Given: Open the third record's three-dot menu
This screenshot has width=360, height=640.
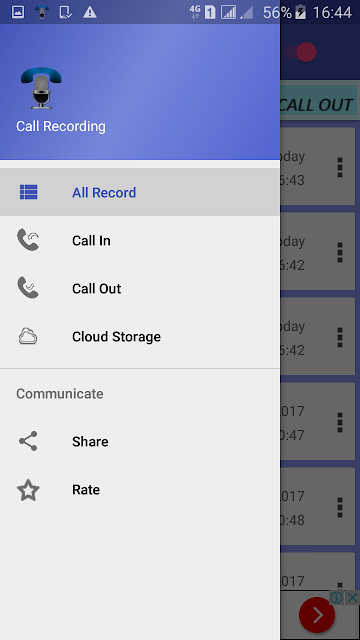Looking at the screenshot, I should point(340,337).
